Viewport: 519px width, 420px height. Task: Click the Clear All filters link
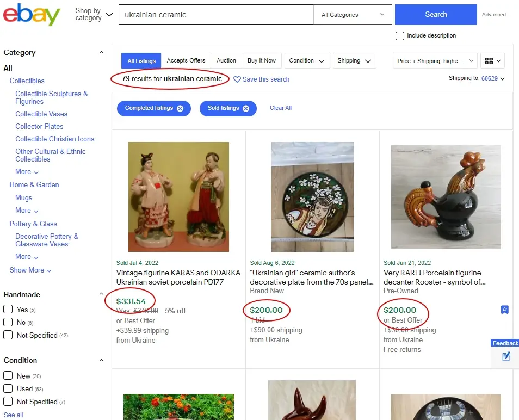tap(281, 108)
